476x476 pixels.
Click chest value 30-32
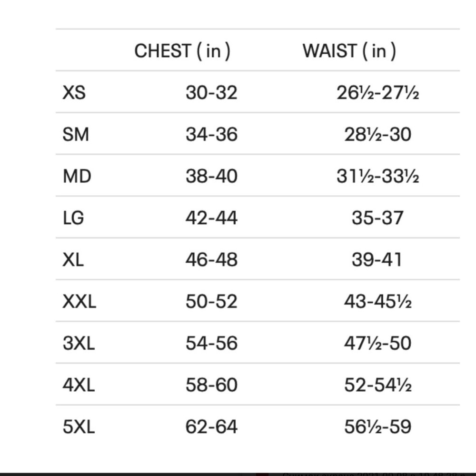[x=211, y=93]
